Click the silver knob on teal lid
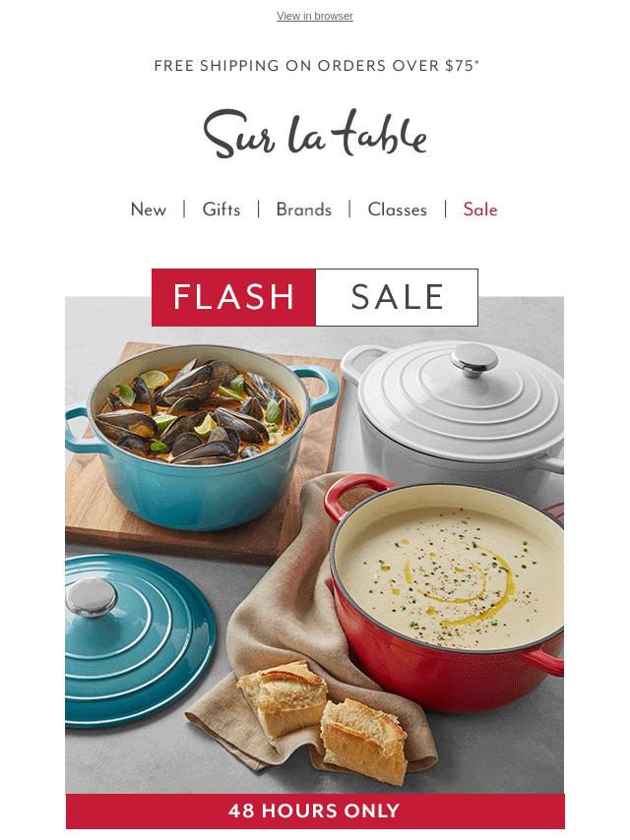630x840 pixels. [x=91, y=597]
